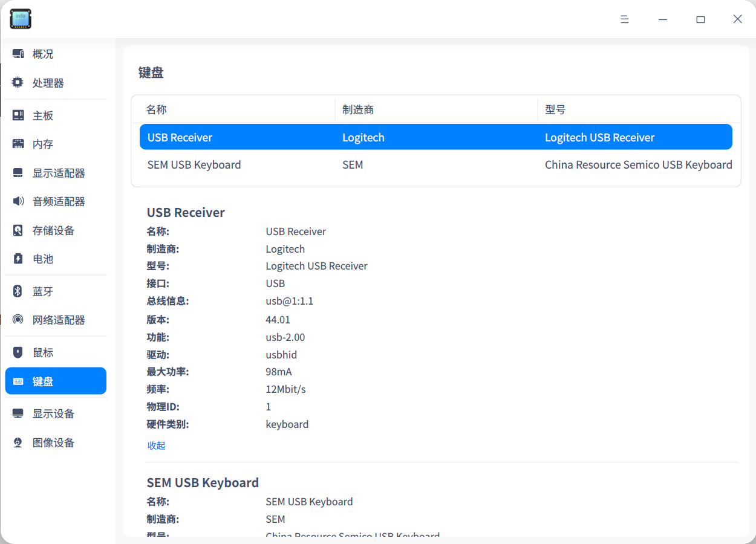The width and height of the screenshot is (756, 544).
Task: Click the memory (内存) icon
Action: 18,144
